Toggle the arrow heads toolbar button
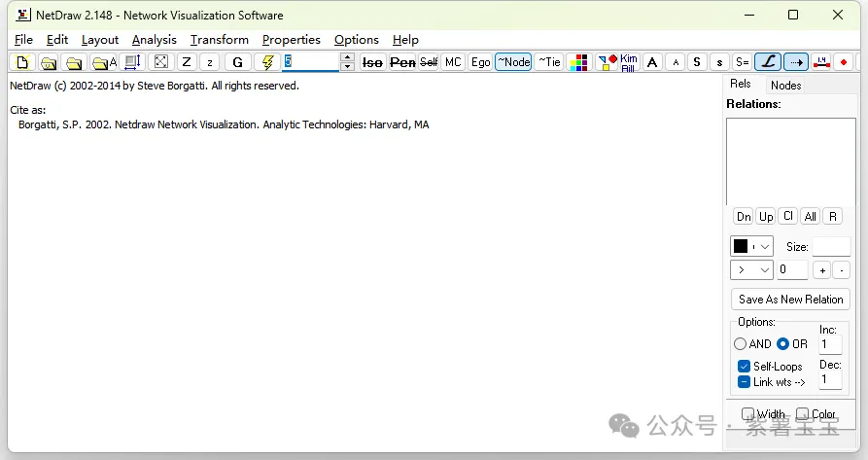Viewport: 868px width, 460px height. coord(796,62)
